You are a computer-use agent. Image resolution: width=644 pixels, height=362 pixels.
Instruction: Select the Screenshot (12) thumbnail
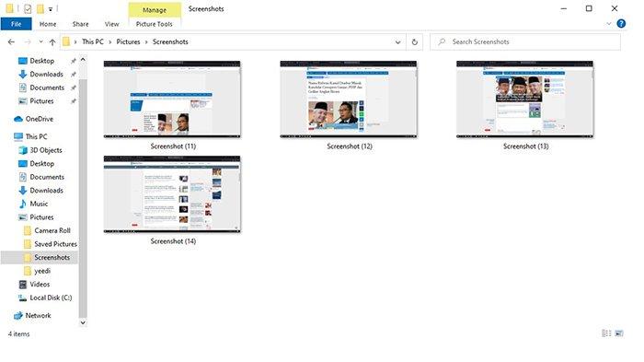coord(349,105)
